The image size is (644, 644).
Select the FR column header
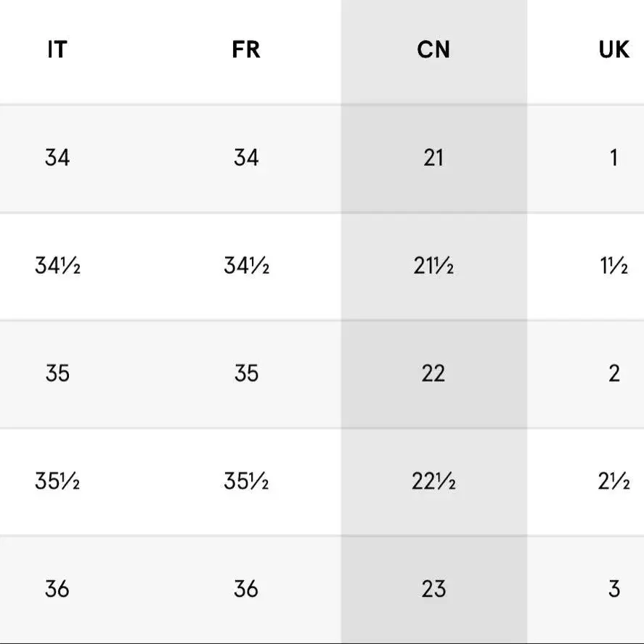tap(246, 49)
